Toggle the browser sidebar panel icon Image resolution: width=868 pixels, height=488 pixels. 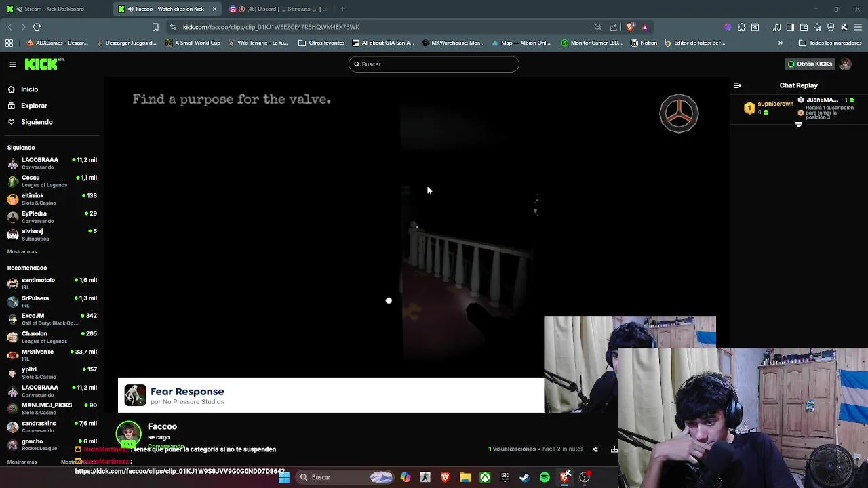(790, 27)
